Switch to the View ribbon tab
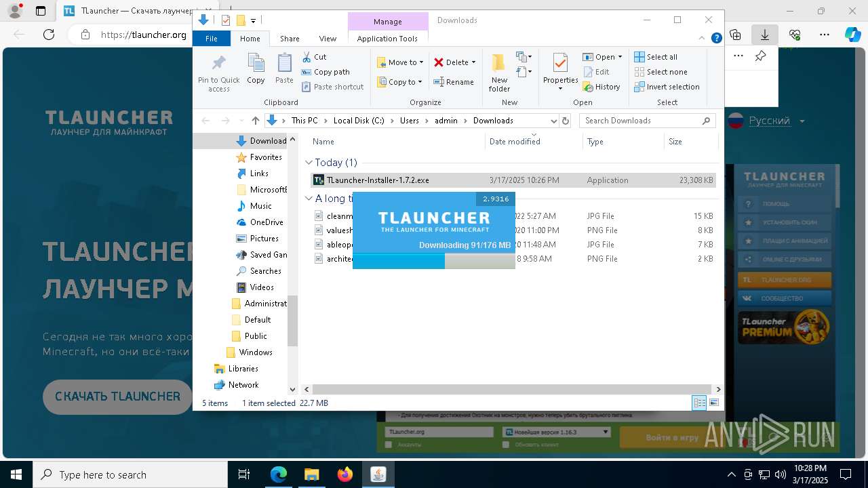This screenshot has height=488, width=868. [x=328, y=39]
